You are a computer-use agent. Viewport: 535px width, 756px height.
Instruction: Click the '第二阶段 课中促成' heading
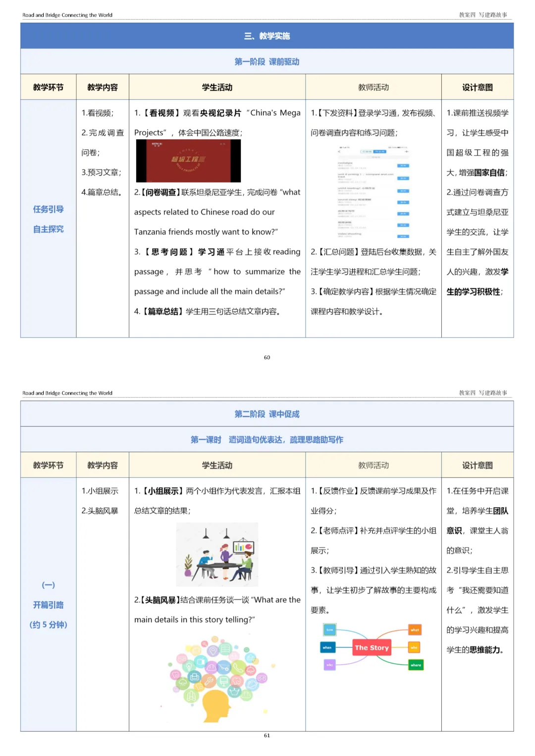(x=267, y=414)
